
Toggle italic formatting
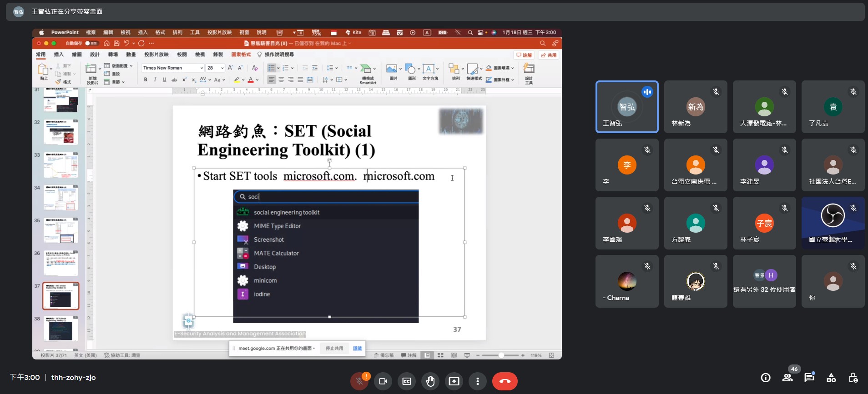155,80
